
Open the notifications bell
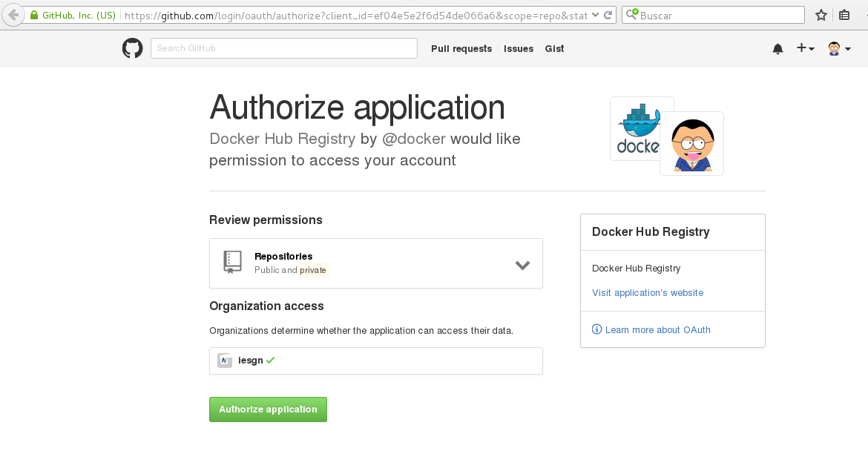click(x=777, y=49)
